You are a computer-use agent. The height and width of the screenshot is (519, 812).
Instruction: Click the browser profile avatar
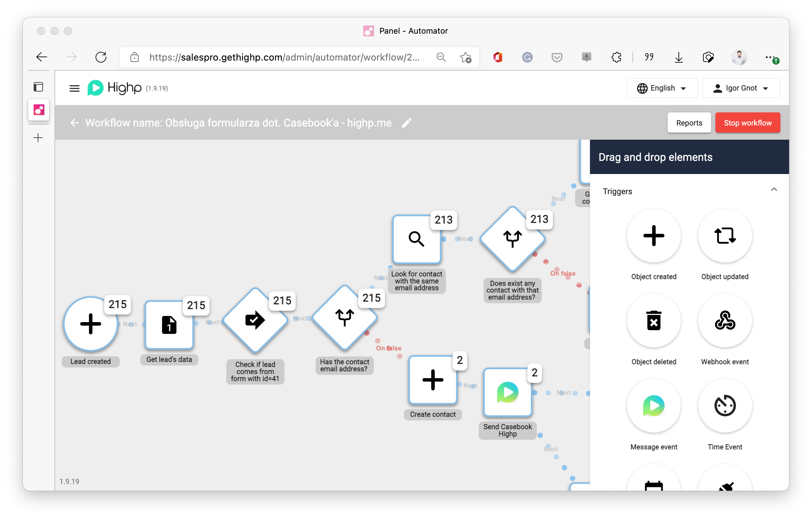(738, 57)
